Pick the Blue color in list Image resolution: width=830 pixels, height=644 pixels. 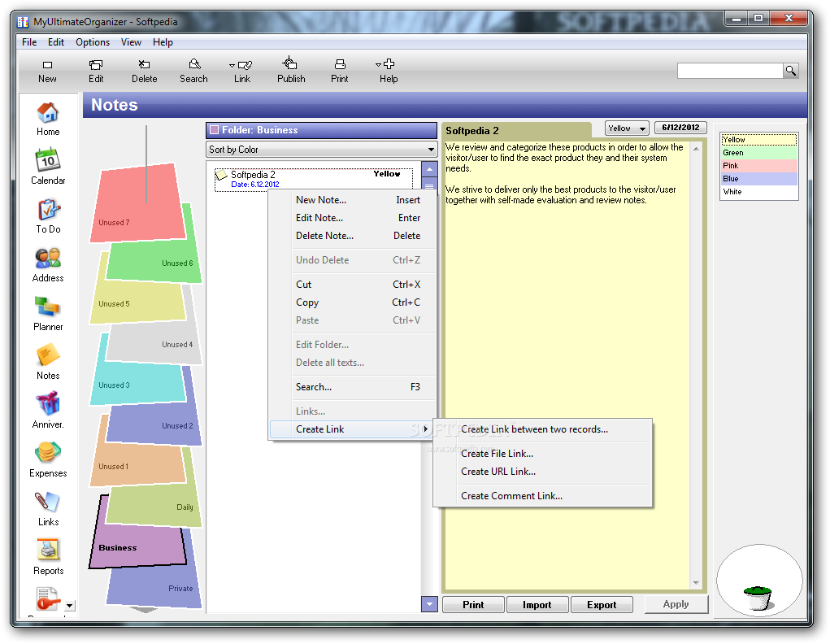click(x=759, y=179)
